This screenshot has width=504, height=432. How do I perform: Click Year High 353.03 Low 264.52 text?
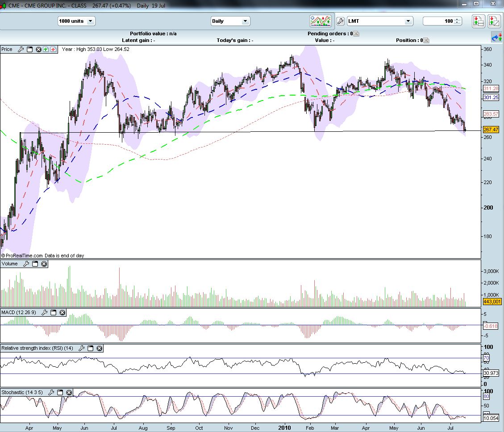pyautogui.click(x=96, y=49)
